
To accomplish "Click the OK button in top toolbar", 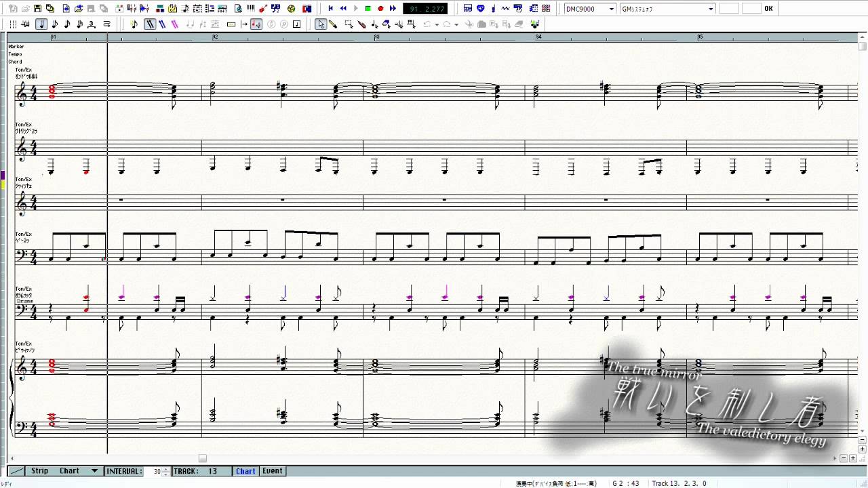I will click(x=768, y=9).
